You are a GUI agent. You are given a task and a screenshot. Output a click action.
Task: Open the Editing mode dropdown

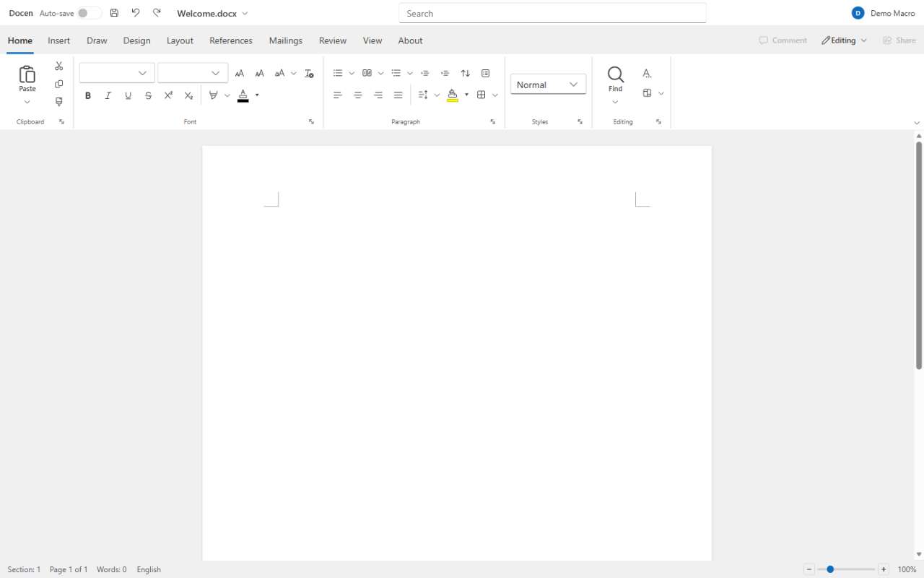coord(844,40)
